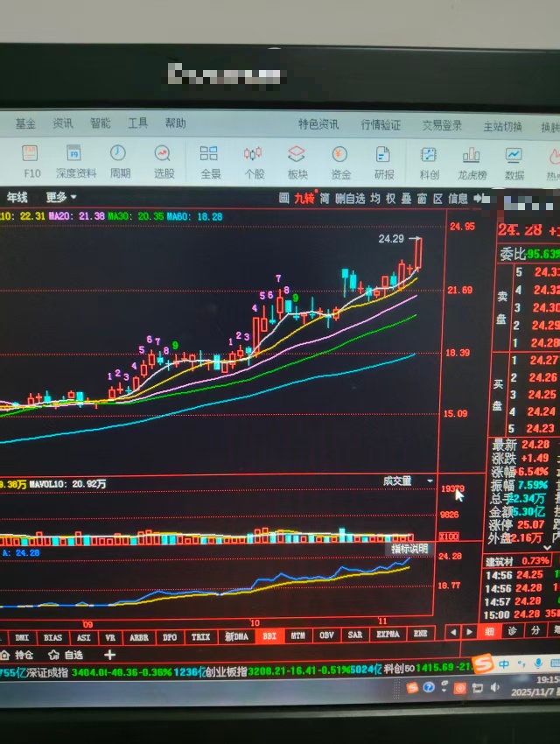Select the 年线 period tab
This screenshot has width=560, height=744.
click(x=17, y=197)
